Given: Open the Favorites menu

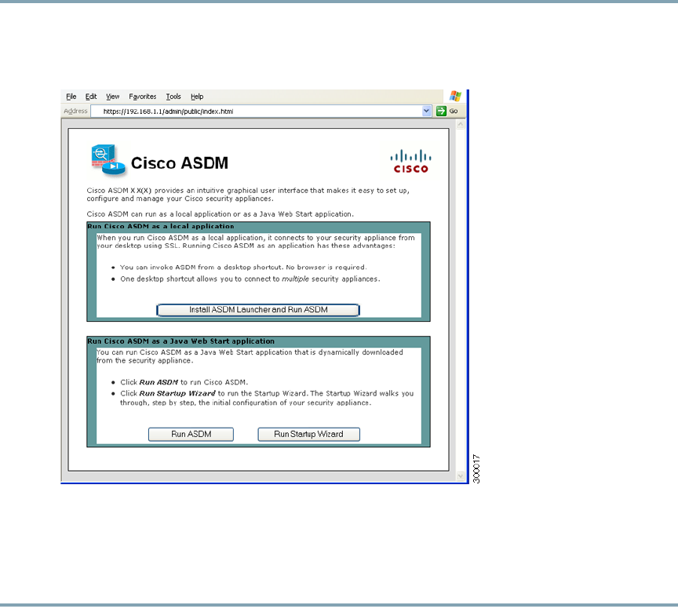Looking at the screenshot, I should (x=142, y=97).
